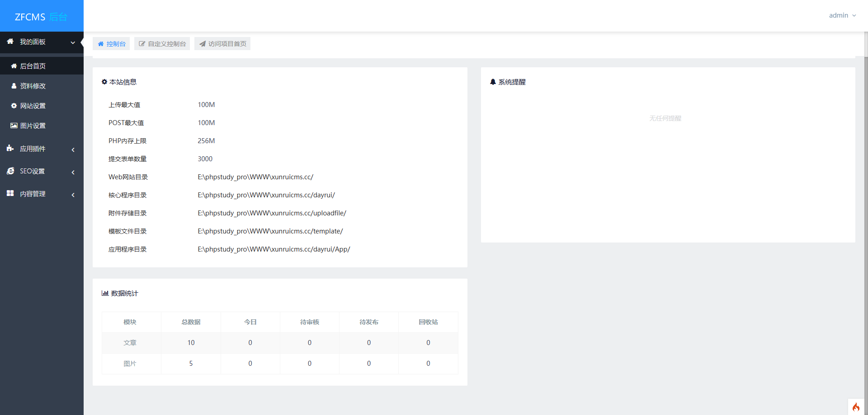Expand the 内容管理 submenu arrow
The width and height of the screenshot is (868, 415).
click(73, 195)
